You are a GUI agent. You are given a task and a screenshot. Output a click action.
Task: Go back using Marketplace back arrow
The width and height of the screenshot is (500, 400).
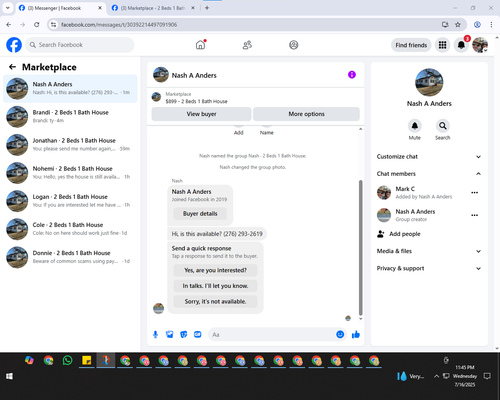[12, 67]
